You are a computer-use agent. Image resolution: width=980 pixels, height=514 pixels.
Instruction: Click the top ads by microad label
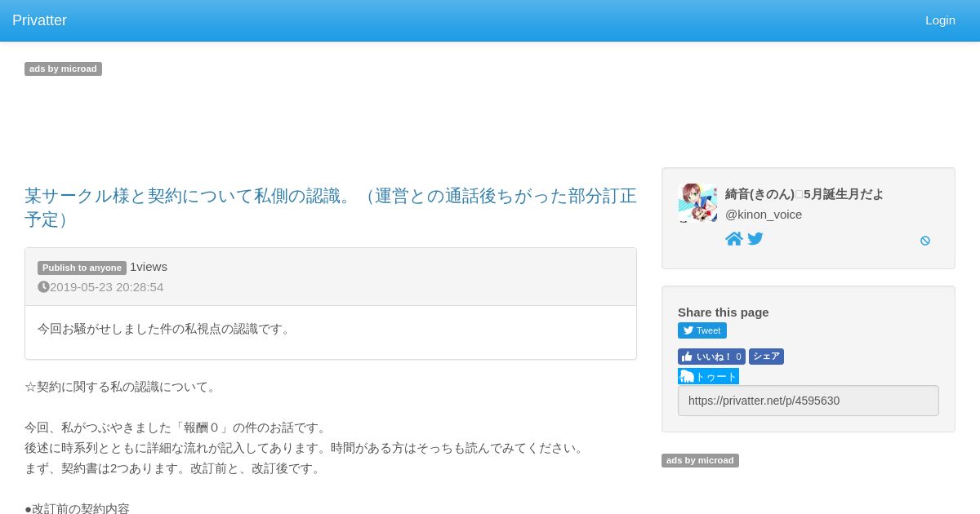tap(63, 69)
